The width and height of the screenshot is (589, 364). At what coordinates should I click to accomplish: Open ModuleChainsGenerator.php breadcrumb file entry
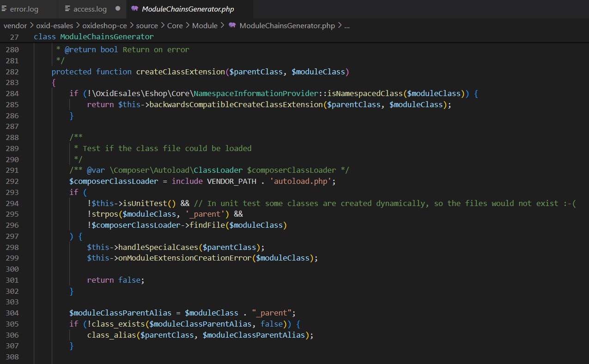click(287, 25)
